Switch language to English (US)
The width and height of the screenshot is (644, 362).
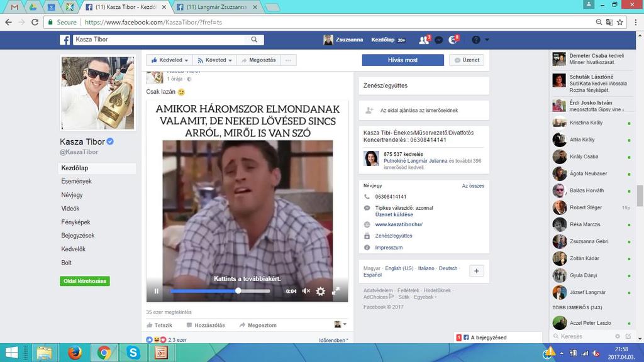[399, 268]
